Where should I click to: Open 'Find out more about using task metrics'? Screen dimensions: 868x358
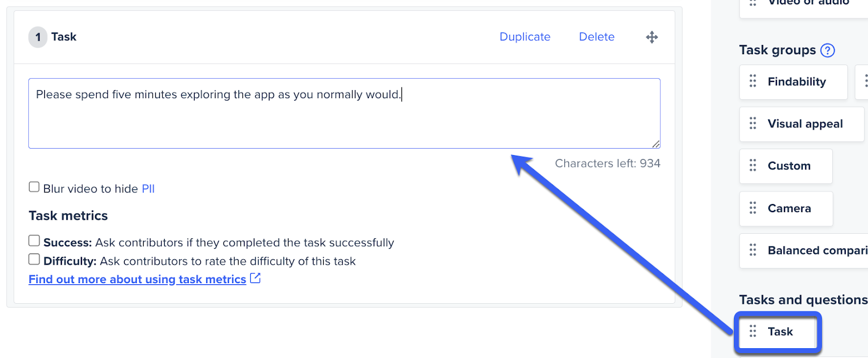(137, 279)
